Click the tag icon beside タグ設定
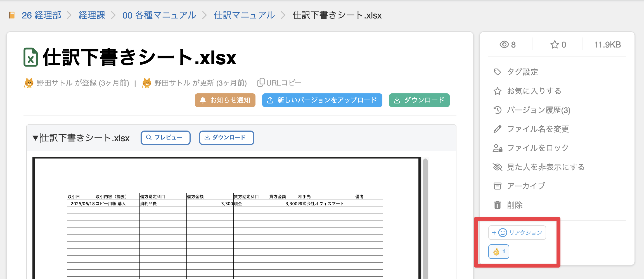 pos(497,72)
